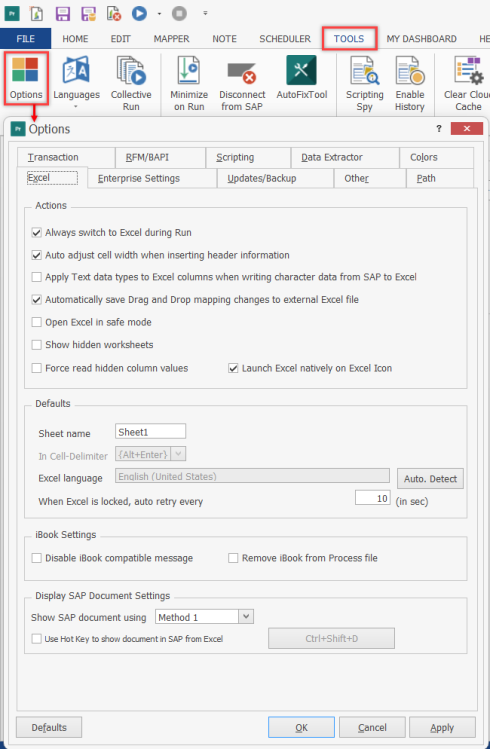This screenshot has height=749, width=490.
Task: Open the Scripting options tab
Action: click(248, 157)
